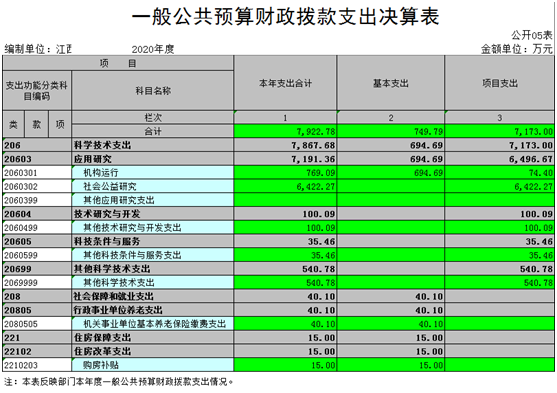Screen dimensions: 557x393
Task: Click the empty 其他应用研究支出 total cell
Action: click(x=285, y=200)
